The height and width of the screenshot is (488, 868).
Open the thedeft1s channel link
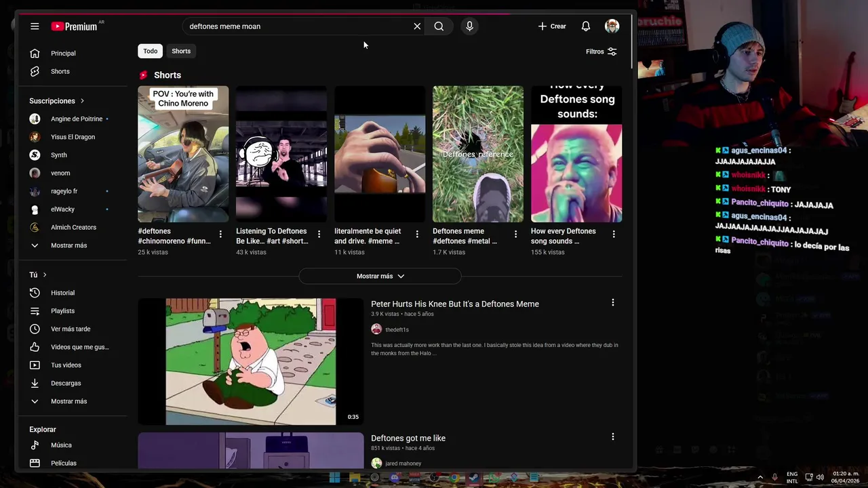point(397,330)
